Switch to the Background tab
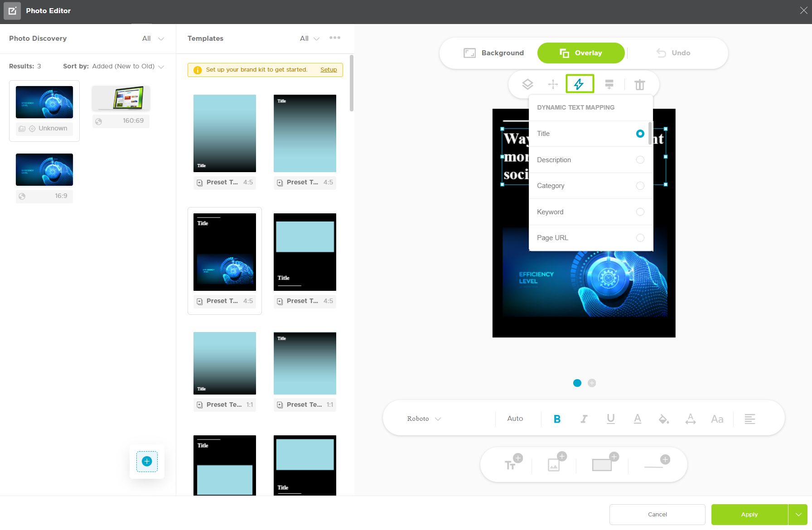This screenshot has height=530, width=812. (494, 53)
